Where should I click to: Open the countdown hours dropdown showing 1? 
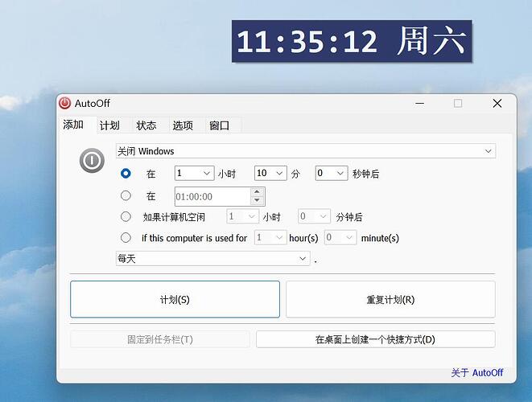(x=195, y=173)
